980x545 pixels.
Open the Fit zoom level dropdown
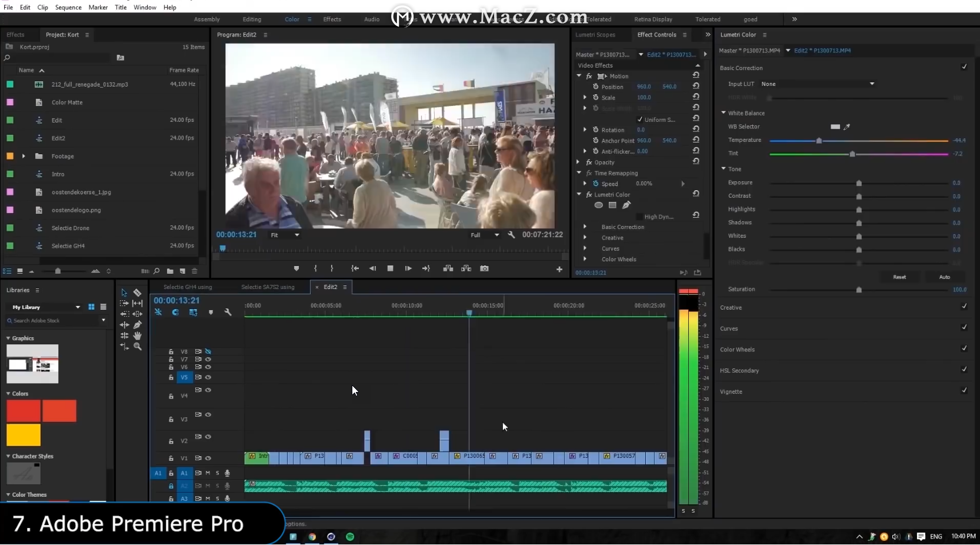coord(285,235)
